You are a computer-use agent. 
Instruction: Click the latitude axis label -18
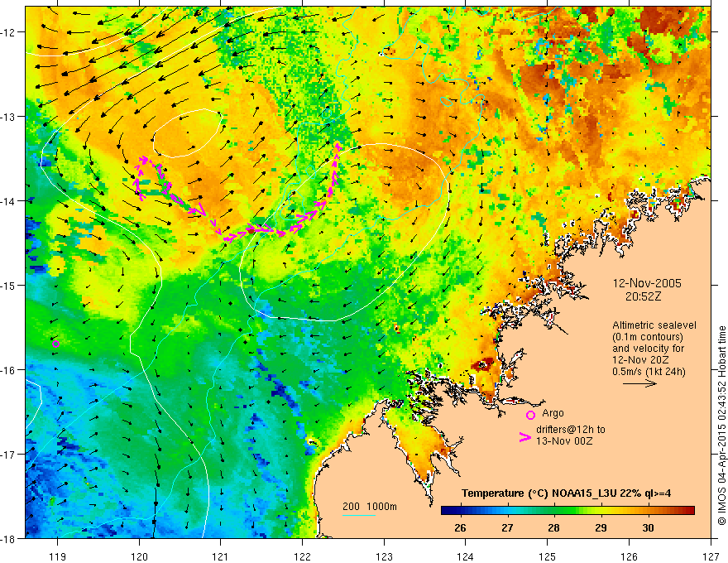click(x=9, y=538)
